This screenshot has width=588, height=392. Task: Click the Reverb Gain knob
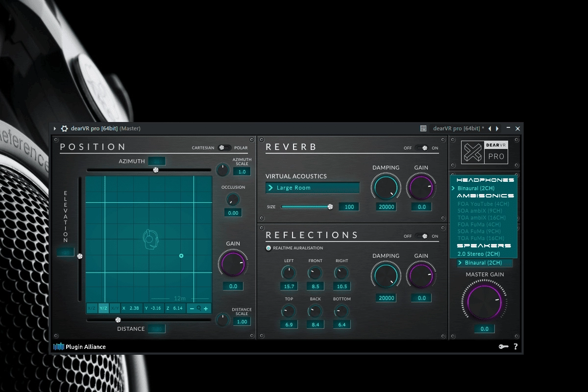click(x=421, y=188)
